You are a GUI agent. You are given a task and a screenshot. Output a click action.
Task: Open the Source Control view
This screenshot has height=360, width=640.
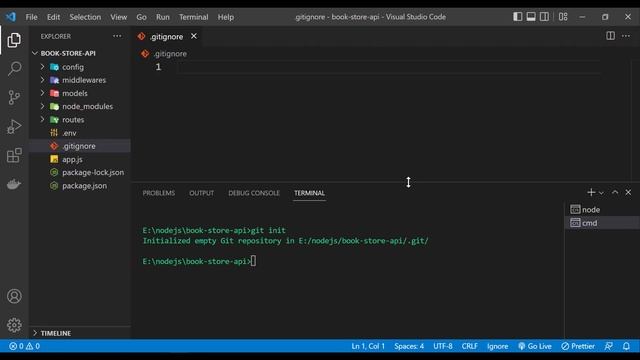tap(14, 97)
